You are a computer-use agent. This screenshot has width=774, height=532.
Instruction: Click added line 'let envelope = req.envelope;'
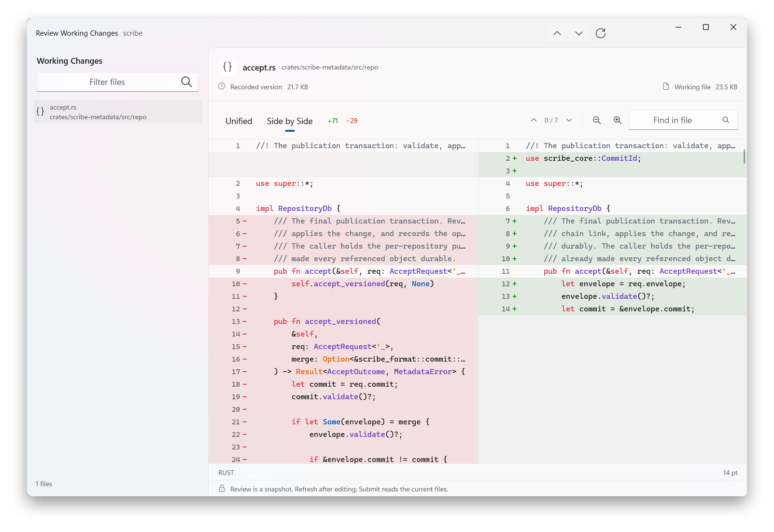(612, 284)
